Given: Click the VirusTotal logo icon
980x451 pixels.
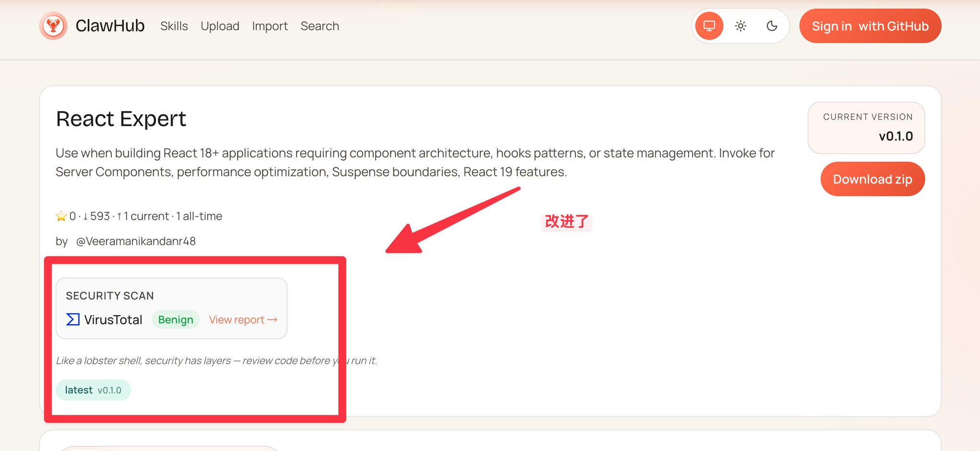Looking at the screenshot, I should (x=73, y=319).
